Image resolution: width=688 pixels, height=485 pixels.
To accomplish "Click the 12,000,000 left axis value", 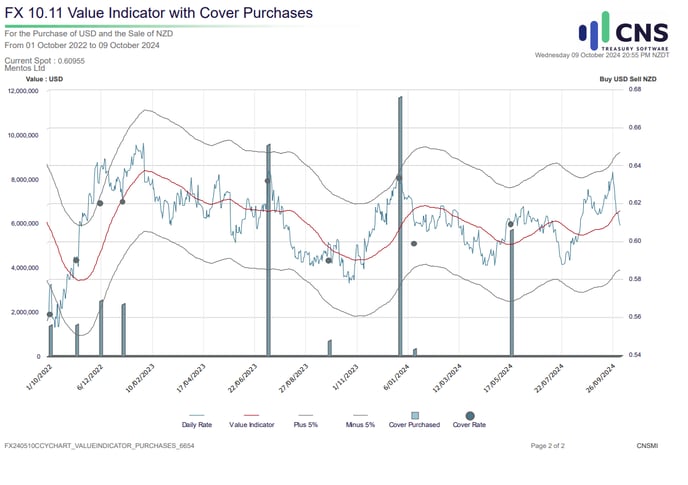I will (23, 91).
